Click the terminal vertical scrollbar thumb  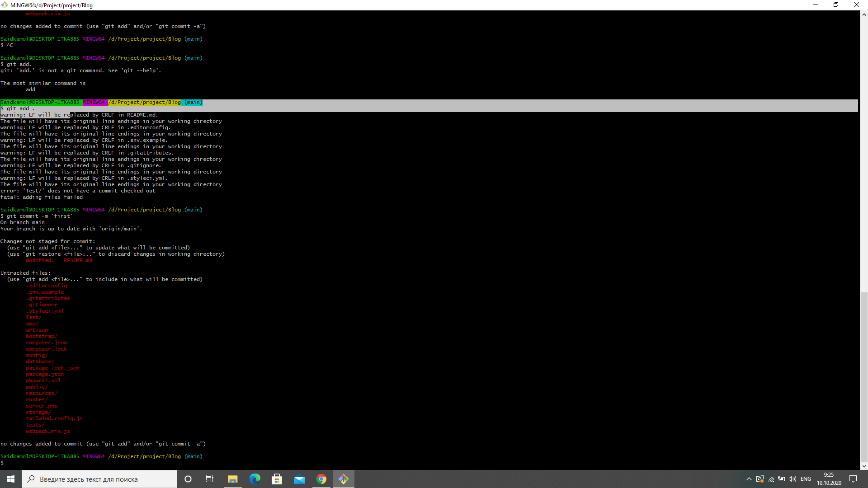tap(864, 377)
